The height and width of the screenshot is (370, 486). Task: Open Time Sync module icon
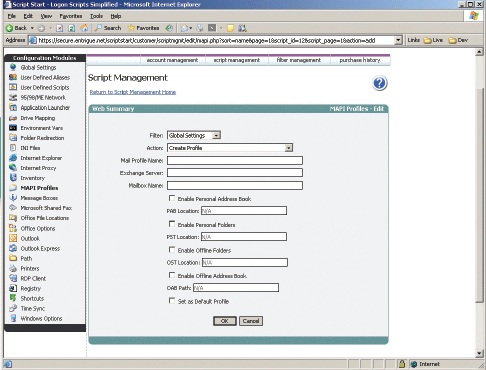pos(13,308)
